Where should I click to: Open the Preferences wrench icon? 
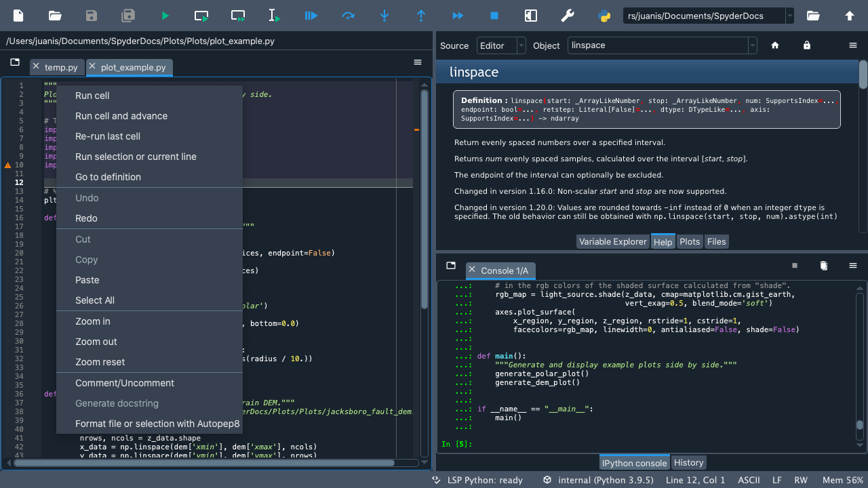(x=568, y=16)
